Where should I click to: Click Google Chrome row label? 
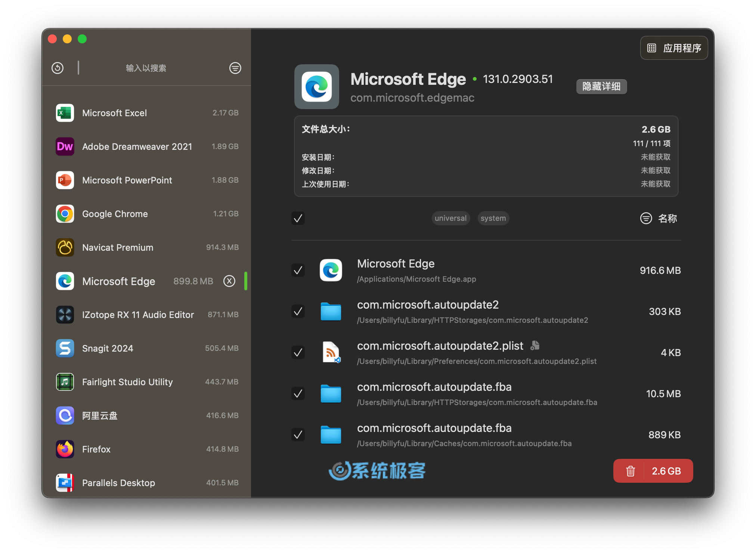pos(115,214)
